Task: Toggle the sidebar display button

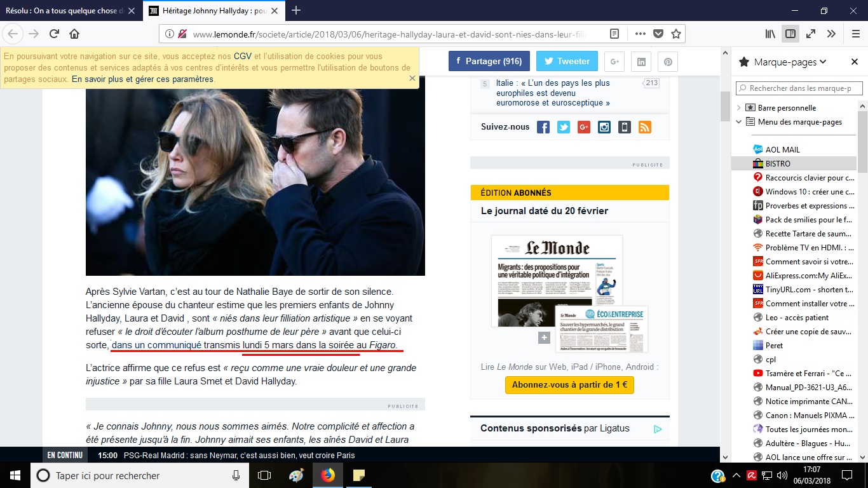Action: (790, 34)
